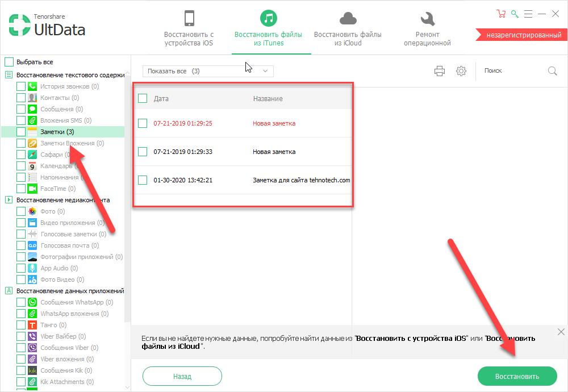Click the search magnifier icon
568x392 pixels.
click(x=553, y=71)
